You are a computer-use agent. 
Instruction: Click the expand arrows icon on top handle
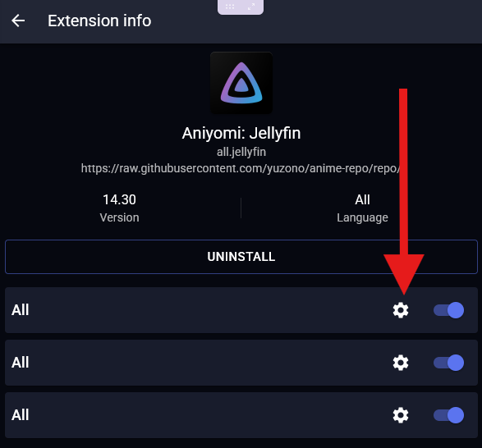click(251, 7)
